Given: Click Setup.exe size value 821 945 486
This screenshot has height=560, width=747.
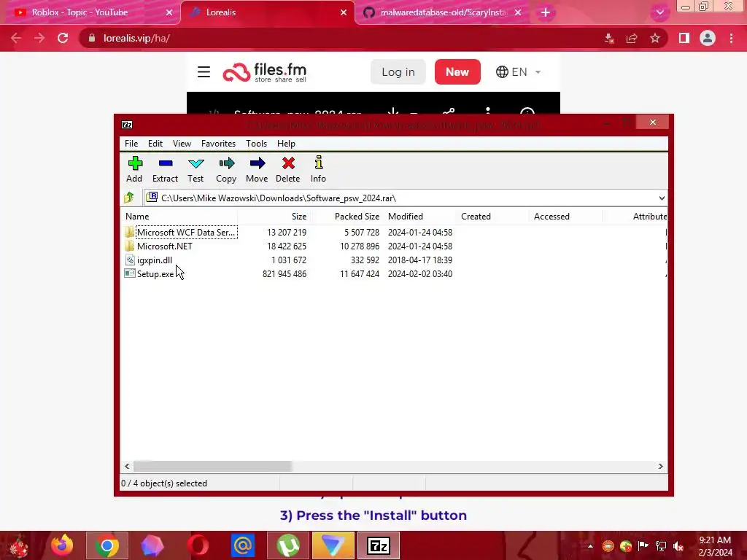Looking at the screenshot, I should (x=285, y=274).
